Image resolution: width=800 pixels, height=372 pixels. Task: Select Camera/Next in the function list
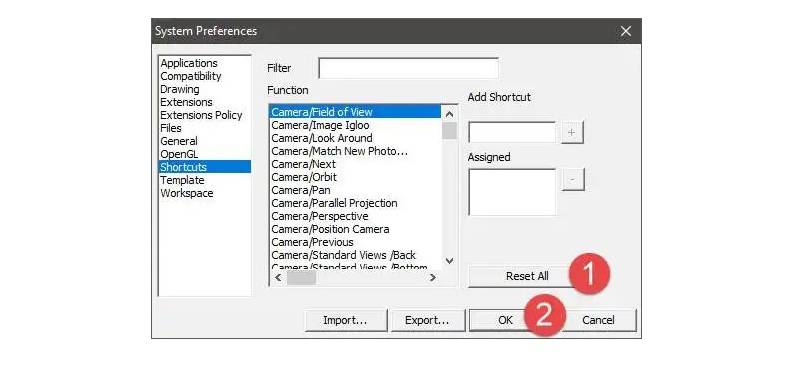coord(355,164)
